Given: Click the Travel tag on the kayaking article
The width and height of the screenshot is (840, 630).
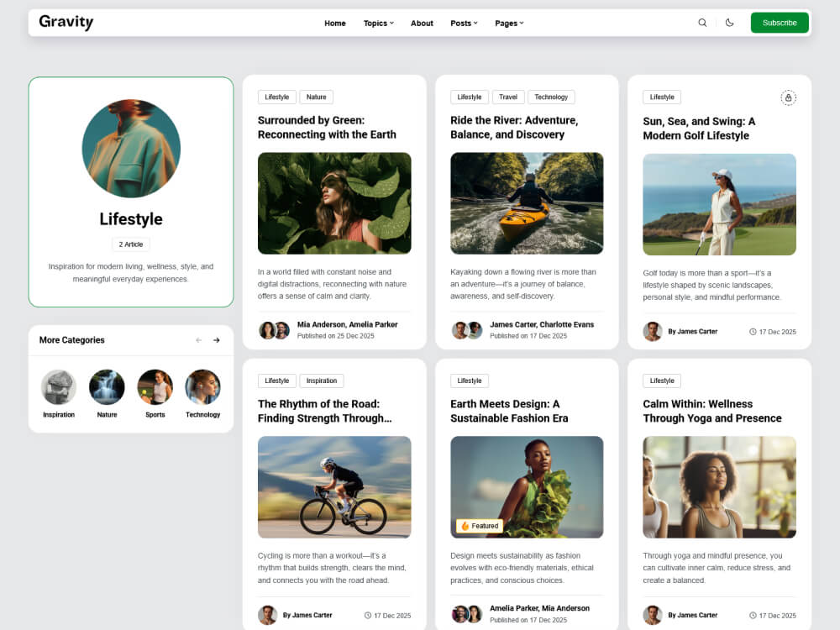Looking at the screenshot, I should (507, 97).
